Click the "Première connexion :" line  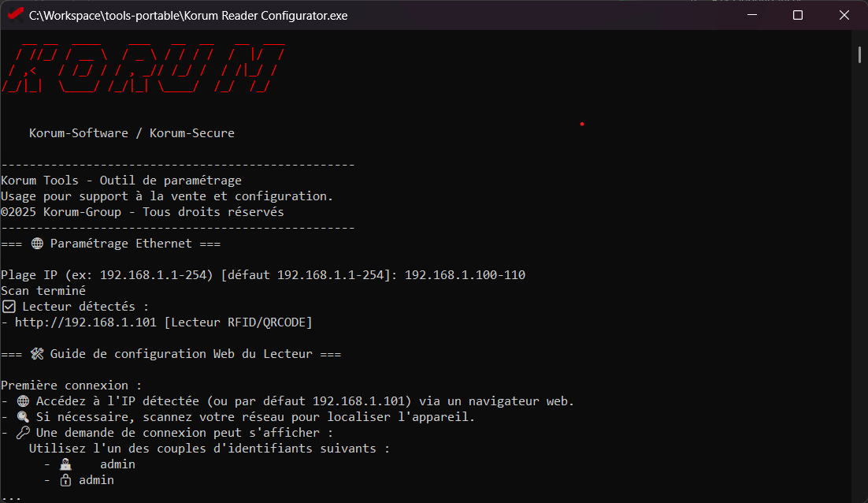tap(72, 386)
